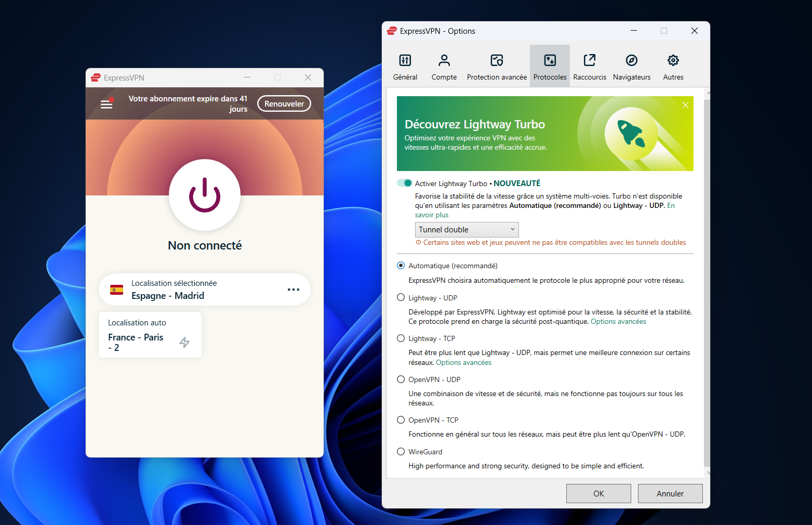
Task: Dismiss the Lightway Turbo banner
Action: point(685,104)
